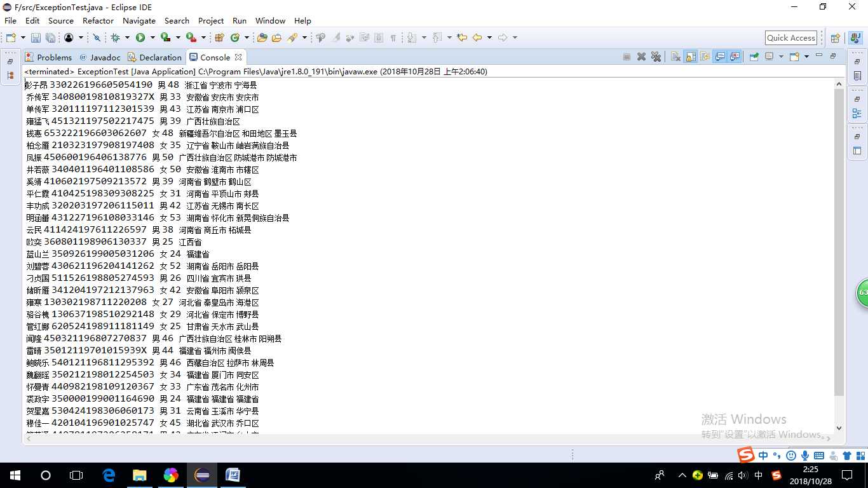The width and height of the screenshot is (868, 488).
Task: Click the Clear Console icon
Action: point(675,57)
